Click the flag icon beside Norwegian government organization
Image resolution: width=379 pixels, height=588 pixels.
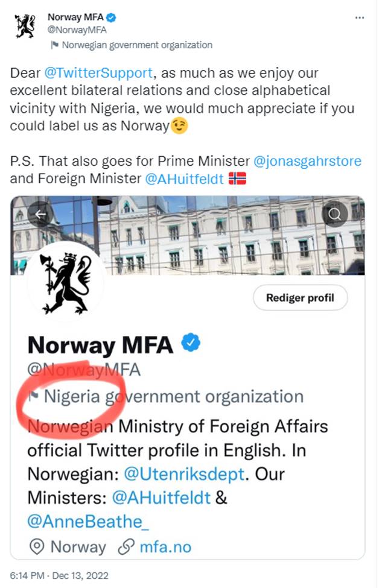pos(56,45)
